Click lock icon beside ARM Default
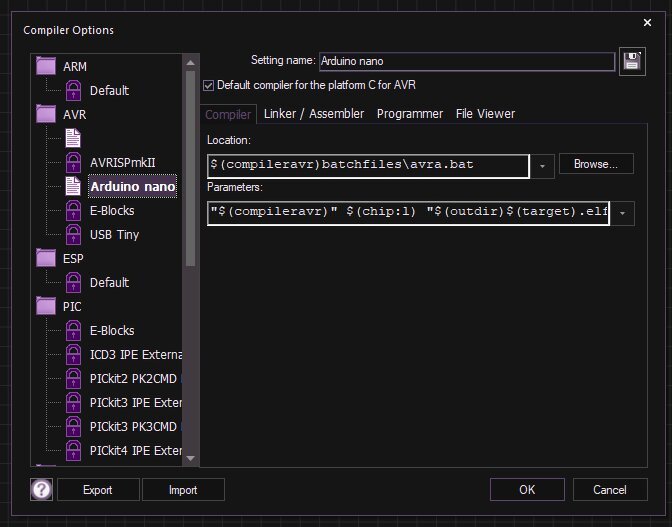 [x=73, y=90]
